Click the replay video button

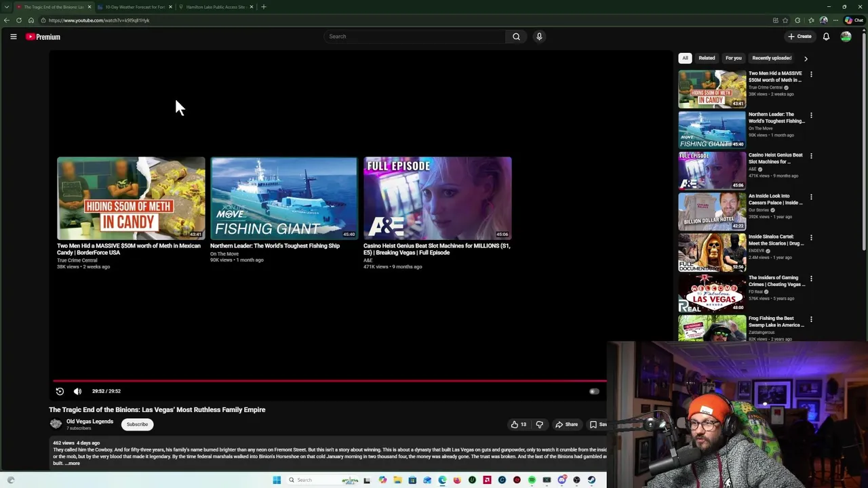[60, 391]
